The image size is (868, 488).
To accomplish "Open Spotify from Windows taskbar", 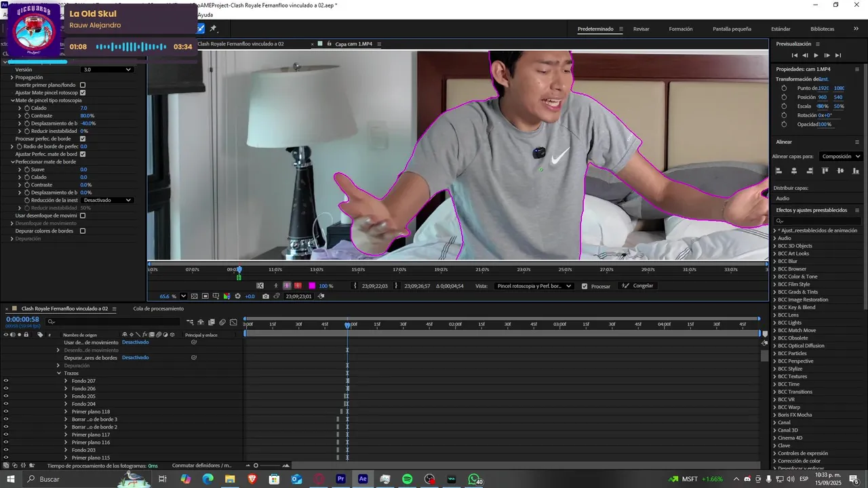I will point(407,479).
